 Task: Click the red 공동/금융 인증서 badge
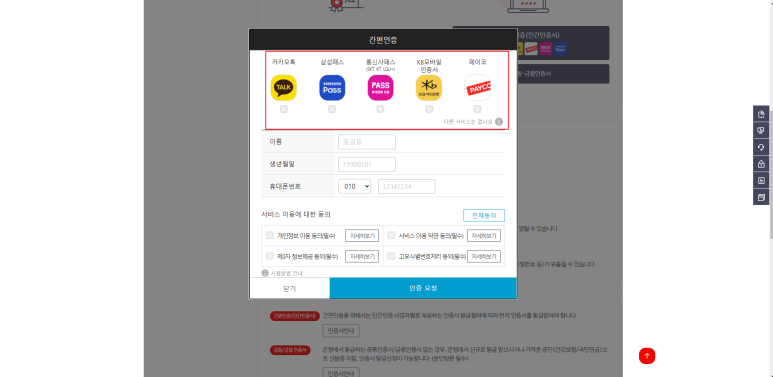pos(289,350)
